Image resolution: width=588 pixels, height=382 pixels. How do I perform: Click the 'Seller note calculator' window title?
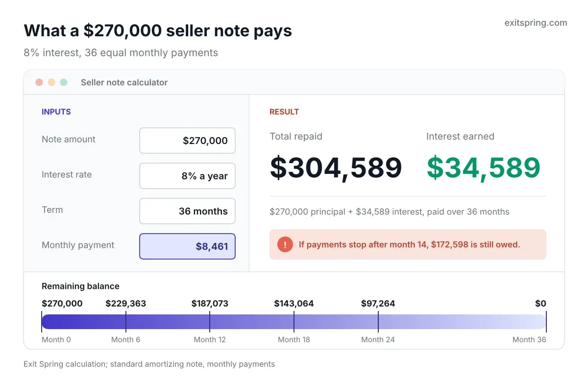(x=124, y=82)
